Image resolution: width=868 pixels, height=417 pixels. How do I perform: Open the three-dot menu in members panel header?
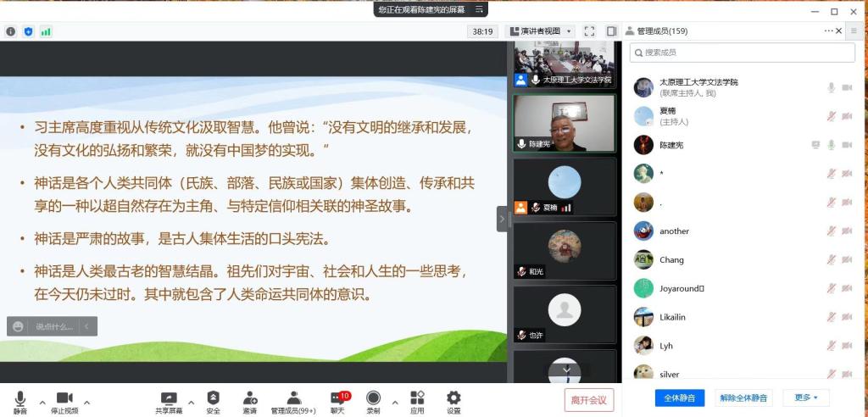pos(829,31)
